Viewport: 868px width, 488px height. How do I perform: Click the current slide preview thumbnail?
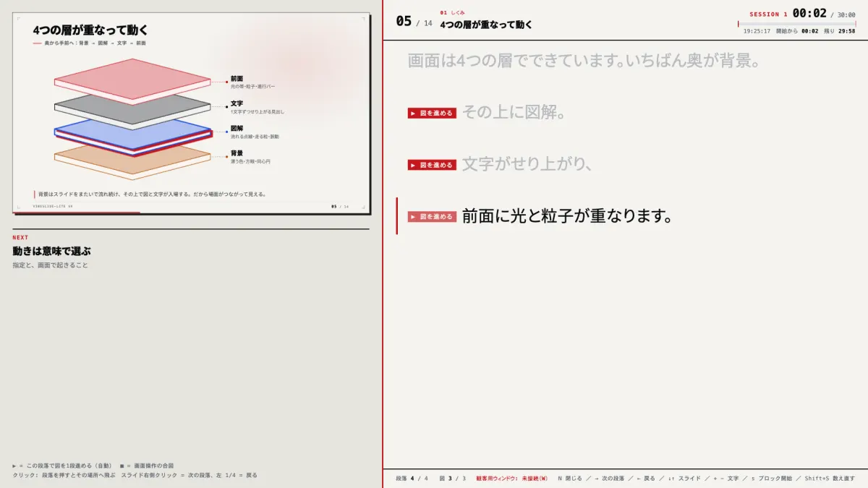point(191,113)
